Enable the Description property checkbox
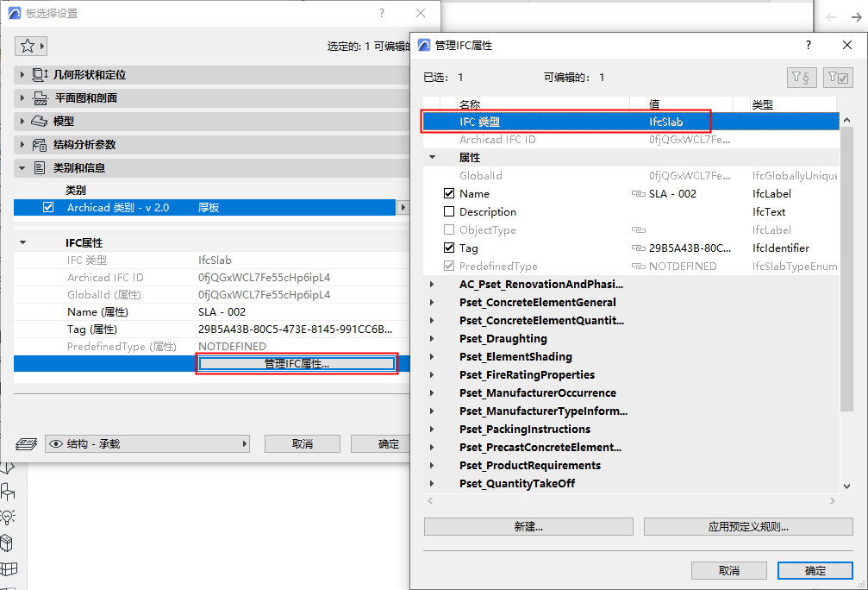 pos(449,211)
